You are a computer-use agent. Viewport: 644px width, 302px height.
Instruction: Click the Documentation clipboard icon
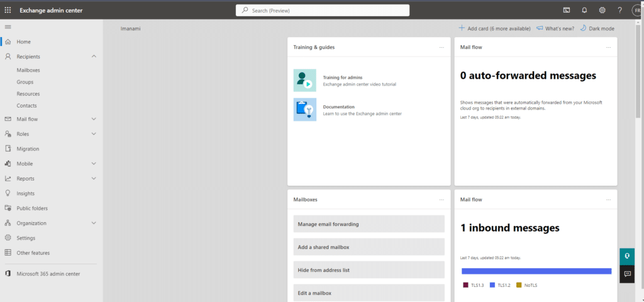pos(305,109)
